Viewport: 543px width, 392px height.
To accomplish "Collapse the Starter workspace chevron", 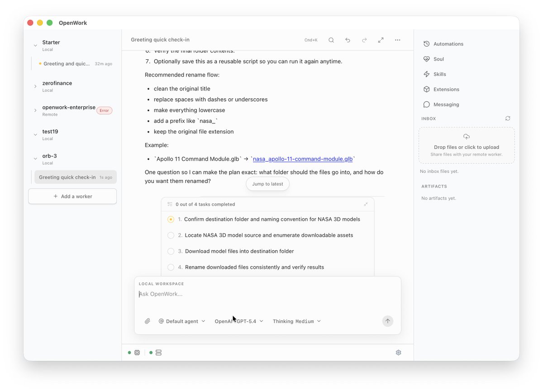I will [x=35, y=45].
